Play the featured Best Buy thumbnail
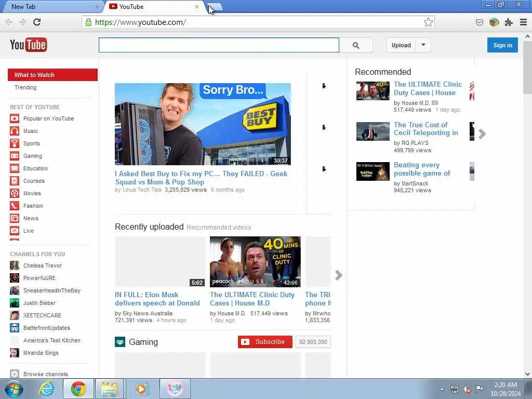The height and width of the screenshot is (399, 532). (x=203, y=124)
